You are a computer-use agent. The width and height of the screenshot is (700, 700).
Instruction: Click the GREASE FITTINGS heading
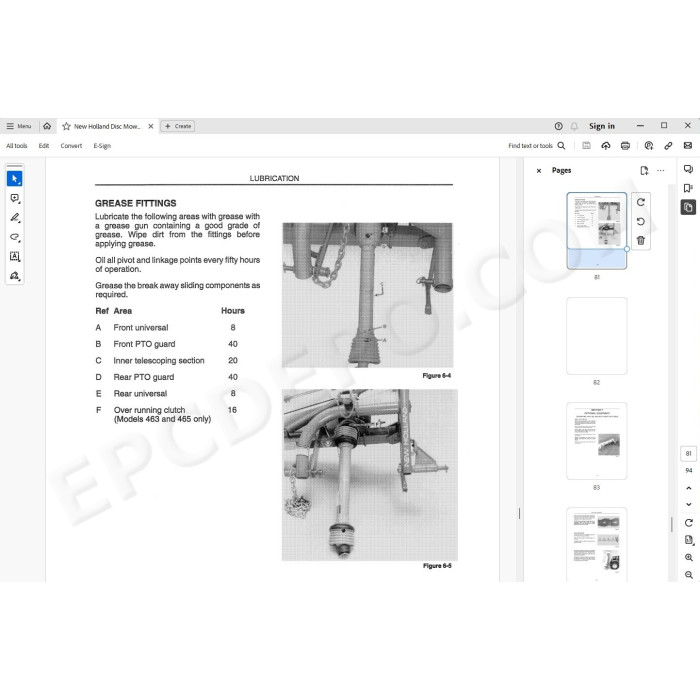pyautogui.click(x=136, y=203)
